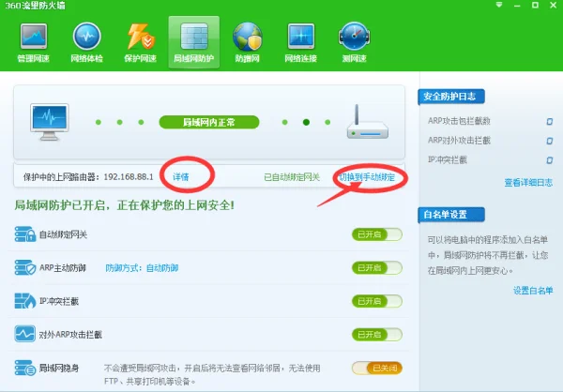
Task: Open the 详情 router details link
Action: click(181, 177)
